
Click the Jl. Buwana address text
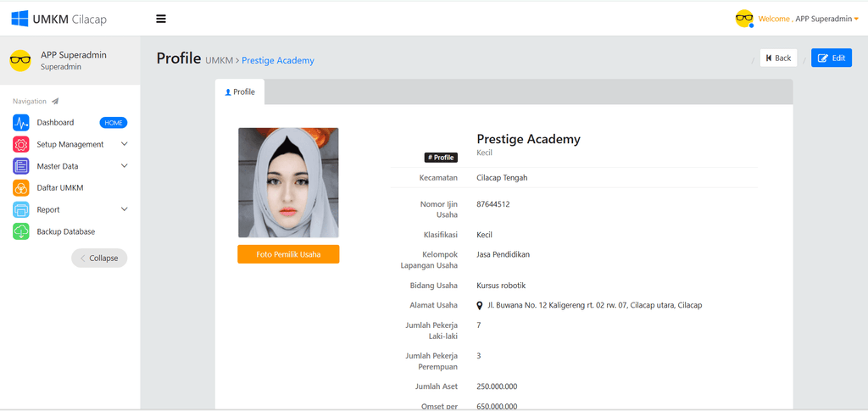click(595, 305)
